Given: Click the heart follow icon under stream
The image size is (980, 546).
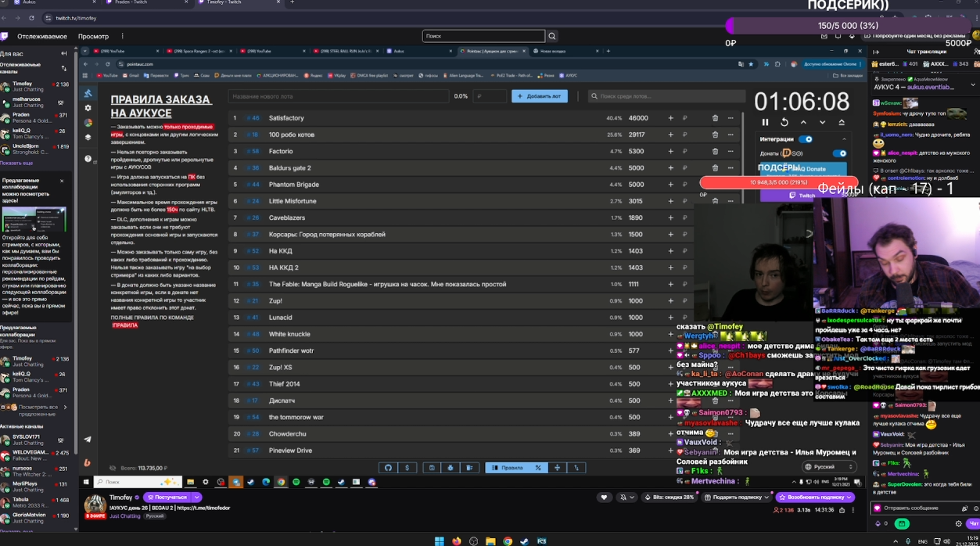Looking at the screenshot, I should pyautogui.click(x=604, y=497).
